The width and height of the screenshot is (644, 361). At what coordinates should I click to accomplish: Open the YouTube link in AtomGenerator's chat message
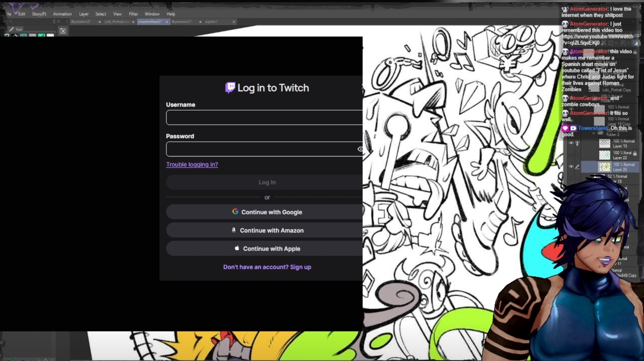pos(597,40)
